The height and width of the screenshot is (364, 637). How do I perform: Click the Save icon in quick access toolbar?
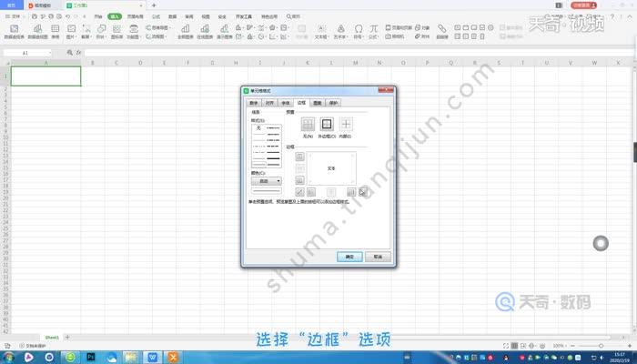pos(35,16)
